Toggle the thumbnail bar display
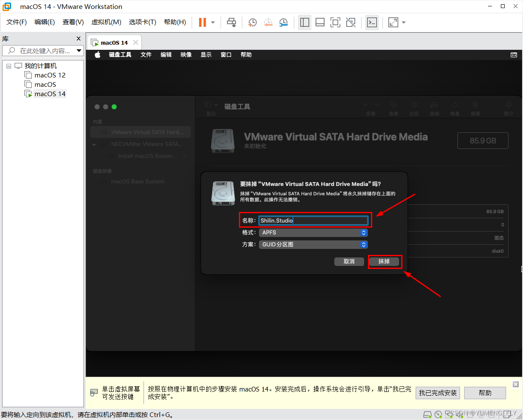The width and height of the screenshot is (523, 420). tap(320, 22)
